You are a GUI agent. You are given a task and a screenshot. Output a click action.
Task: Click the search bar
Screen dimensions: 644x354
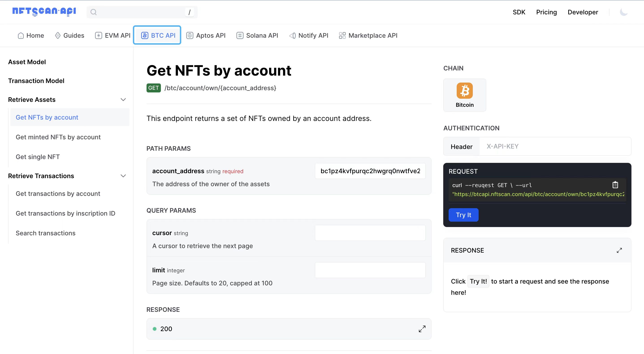142,12
